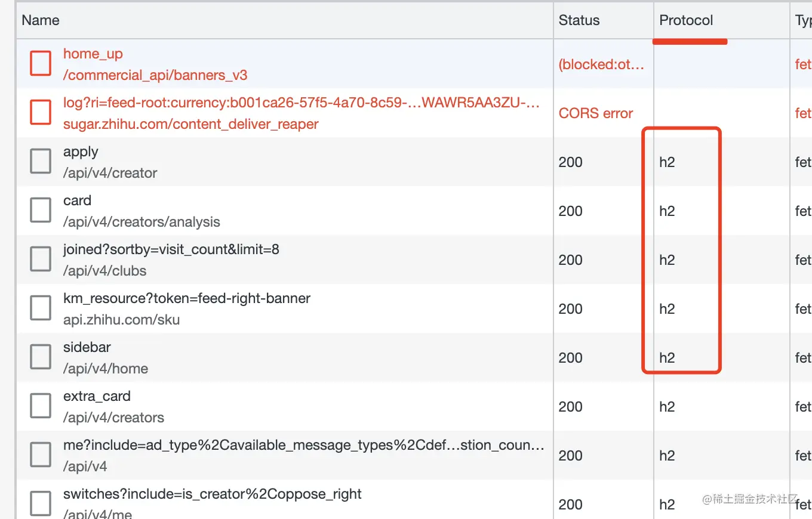Screen dimensions: 812x519
Task: Click the icon next to card request
Action: (41, 210)
